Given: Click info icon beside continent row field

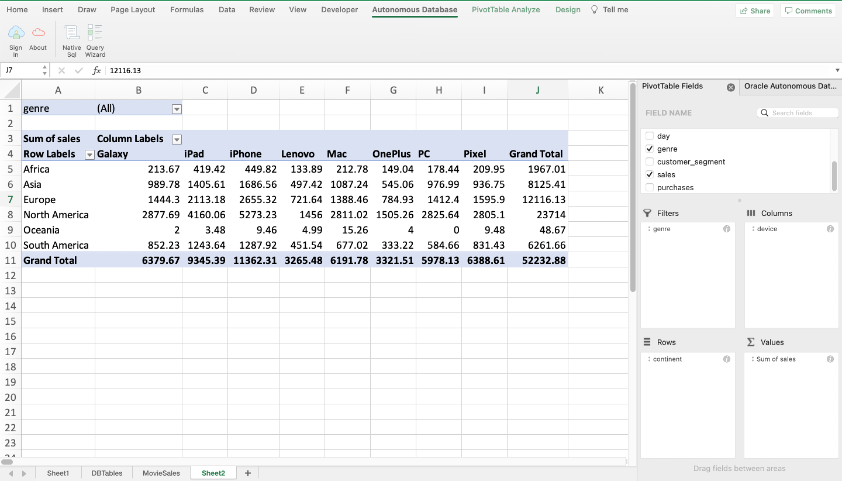Looking at the screenshot, I should [x=727, y=359].
